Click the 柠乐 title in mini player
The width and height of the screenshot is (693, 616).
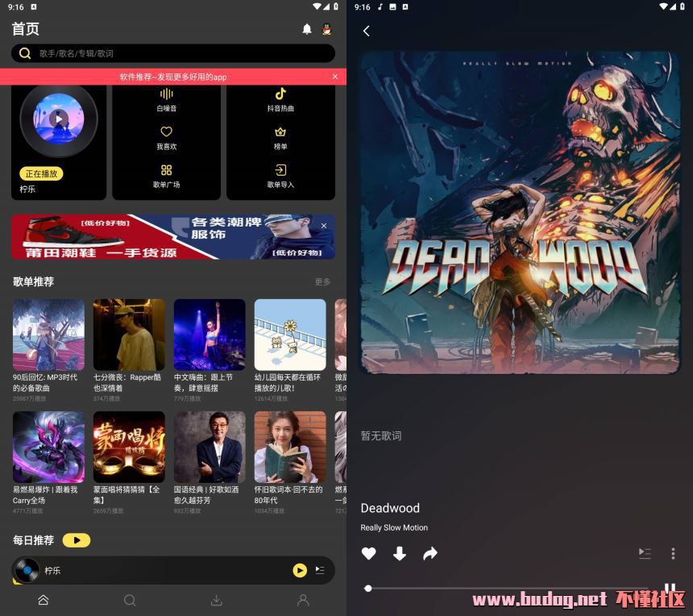coord(52,571)
